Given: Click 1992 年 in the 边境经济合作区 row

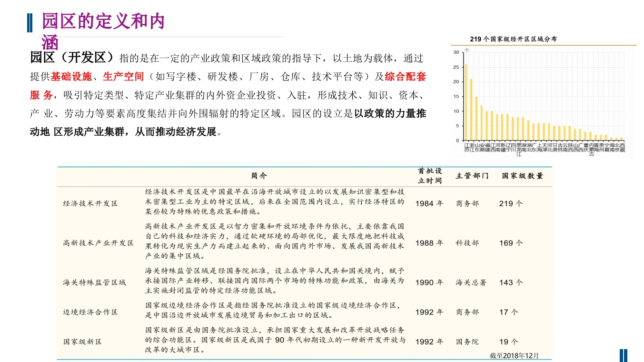Looking at the screenshot, I should pos(429,312).
